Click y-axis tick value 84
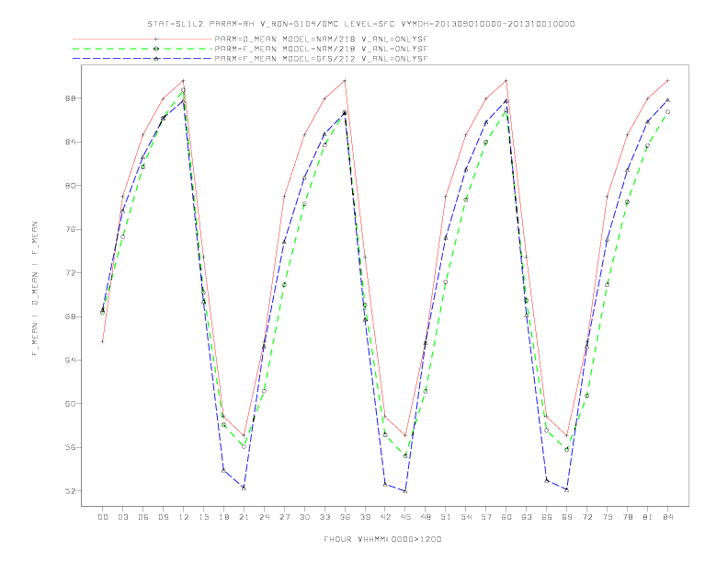 click(71, 143)
